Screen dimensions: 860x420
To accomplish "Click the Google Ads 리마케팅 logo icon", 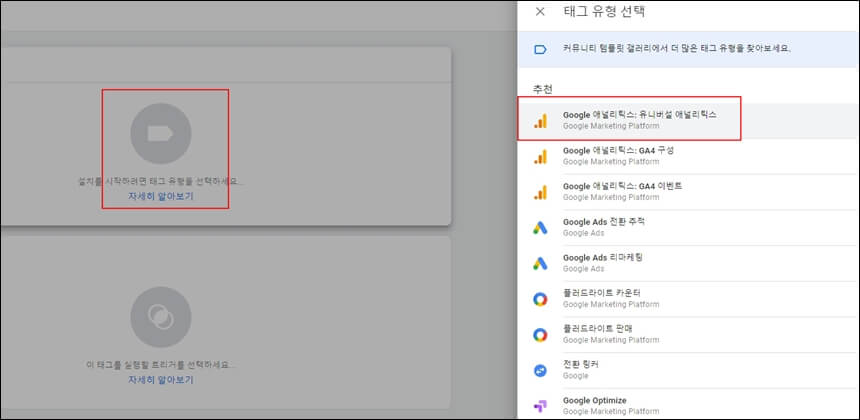I will (540, 264).
